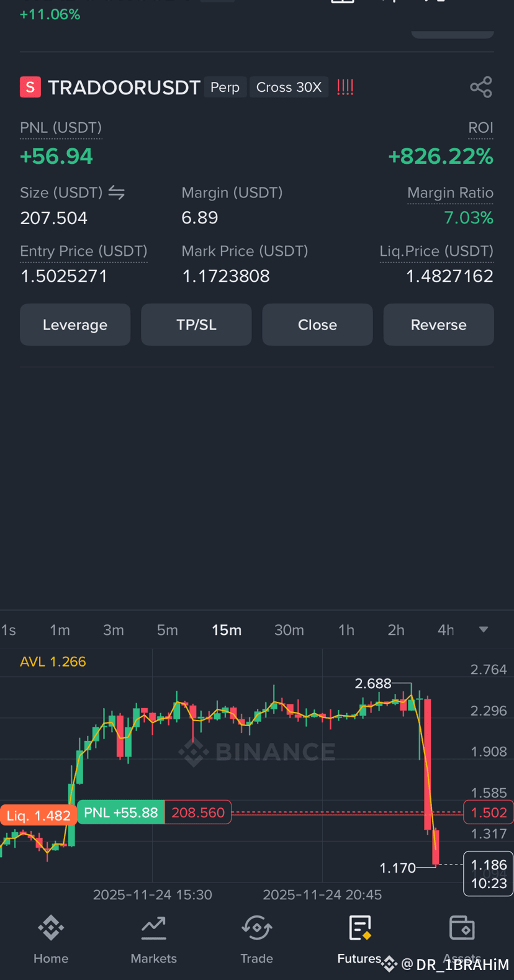Tap the +56.94 PNL value
The width and height of the screenshot is (514, 980).
pyautogui.click(x=56, y=156)
